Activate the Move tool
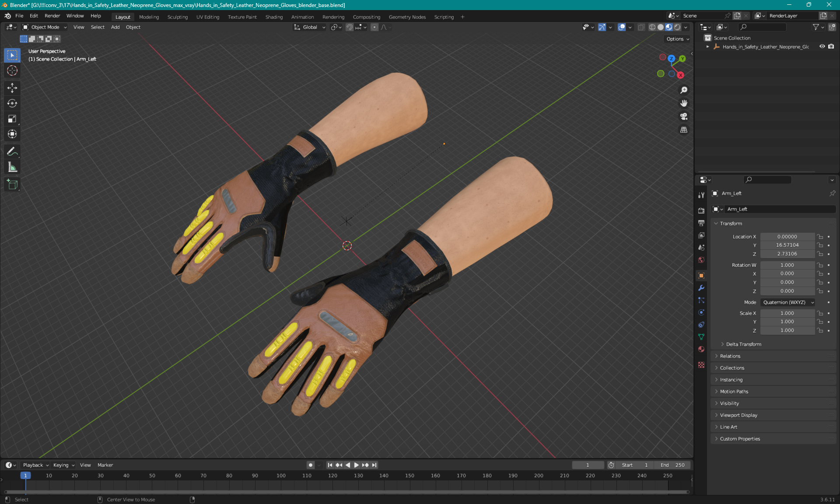840x504 pixels. coord(12,88)
